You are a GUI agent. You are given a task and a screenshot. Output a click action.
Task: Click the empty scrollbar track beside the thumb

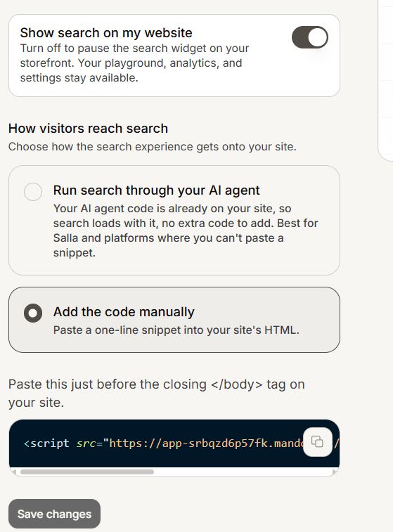click(243, 472)
